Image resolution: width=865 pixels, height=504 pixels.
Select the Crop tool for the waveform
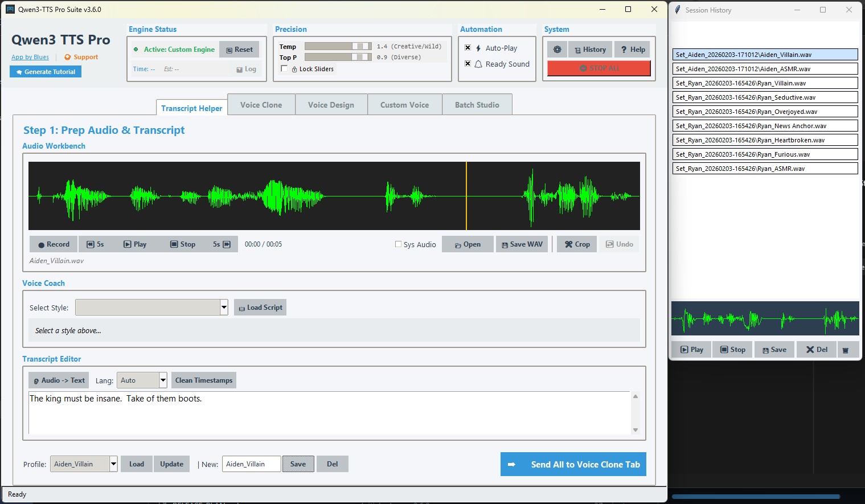[x=576, y=244]
